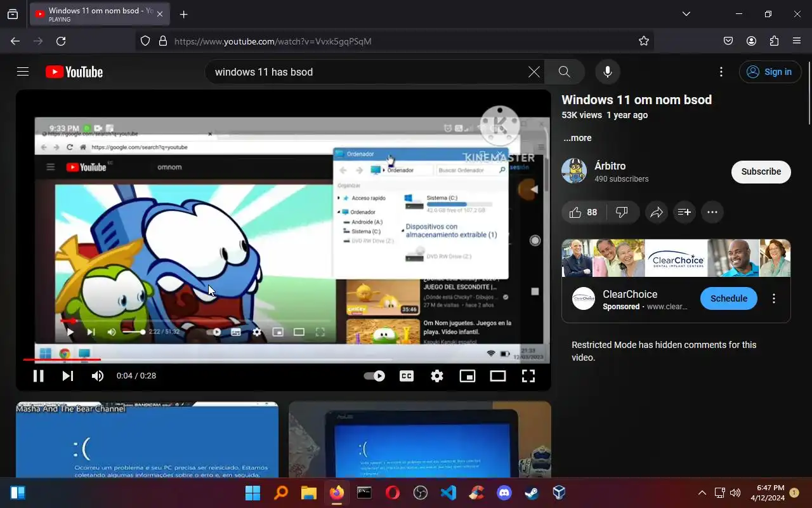Open Discord from the taskbar
This screenshot has height=508, width=812.
pyautogui.click(x=504, y=493)
